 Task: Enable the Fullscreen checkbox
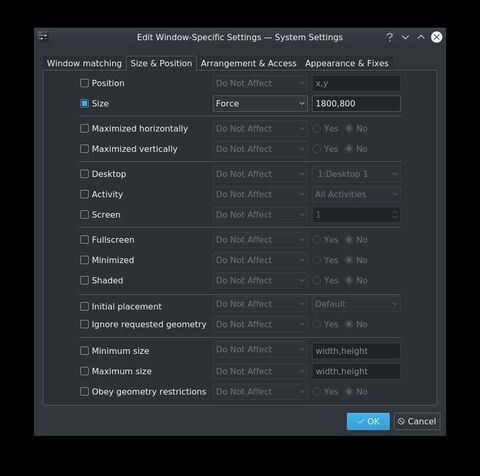click(x=84, y=240)
